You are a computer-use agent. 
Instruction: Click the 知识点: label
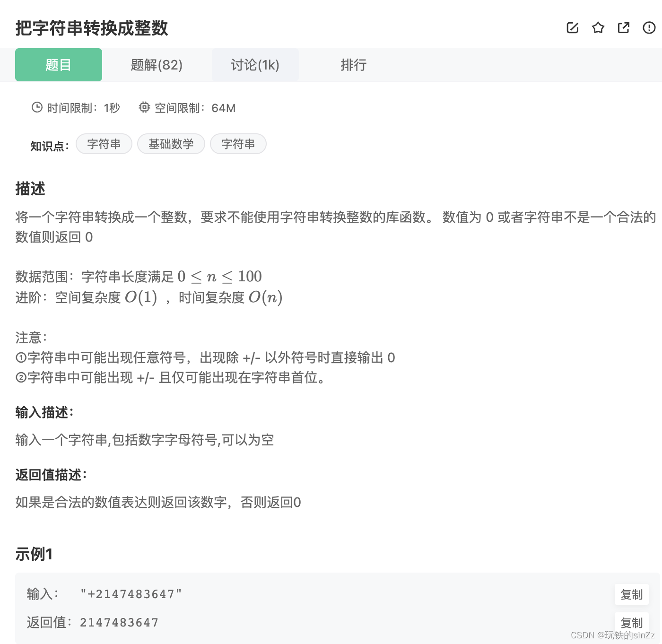tap(50, 146)
